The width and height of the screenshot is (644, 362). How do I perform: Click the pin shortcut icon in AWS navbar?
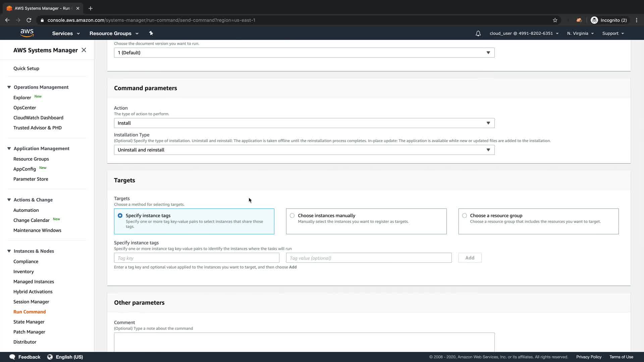click(x=151, y=33)
